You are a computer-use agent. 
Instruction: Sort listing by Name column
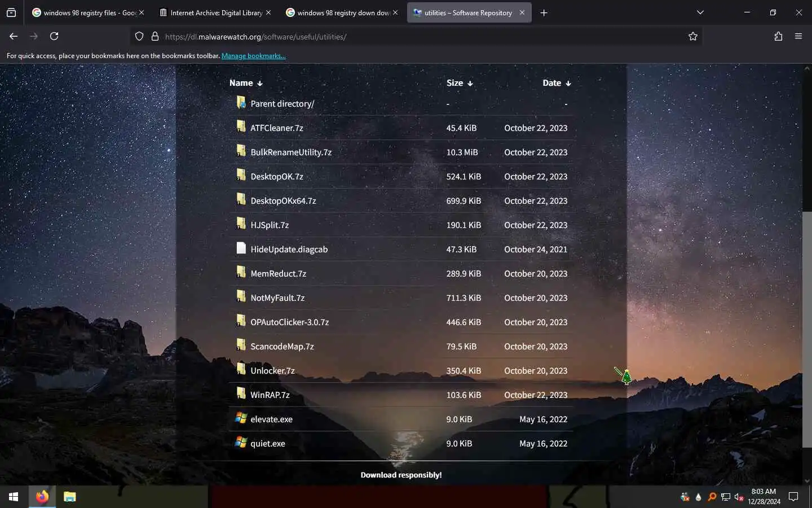(x=246, y=82)
